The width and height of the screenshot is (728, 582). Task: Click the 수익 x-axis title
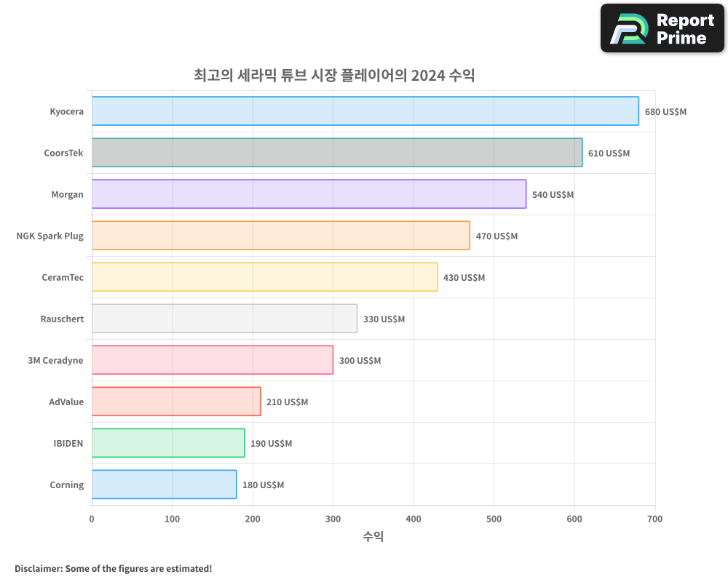(x=373, y=536)
